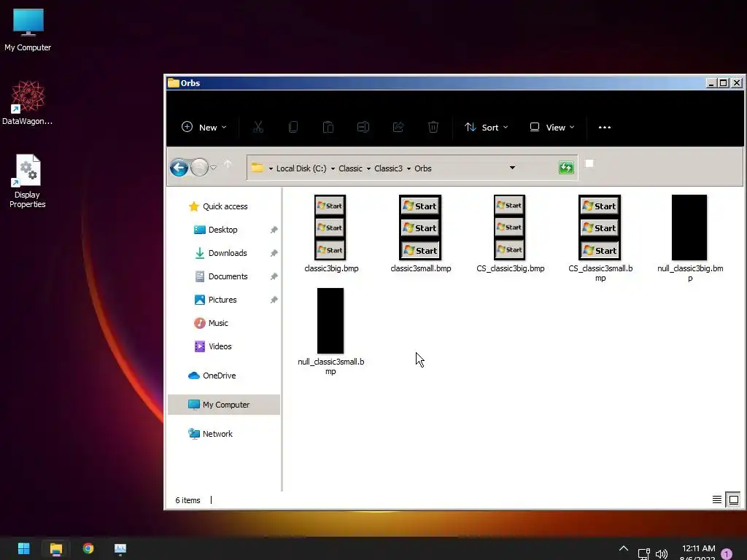Navigate to Classic breadcrumb folder
The image size is (747, 560).
point(350,168)
